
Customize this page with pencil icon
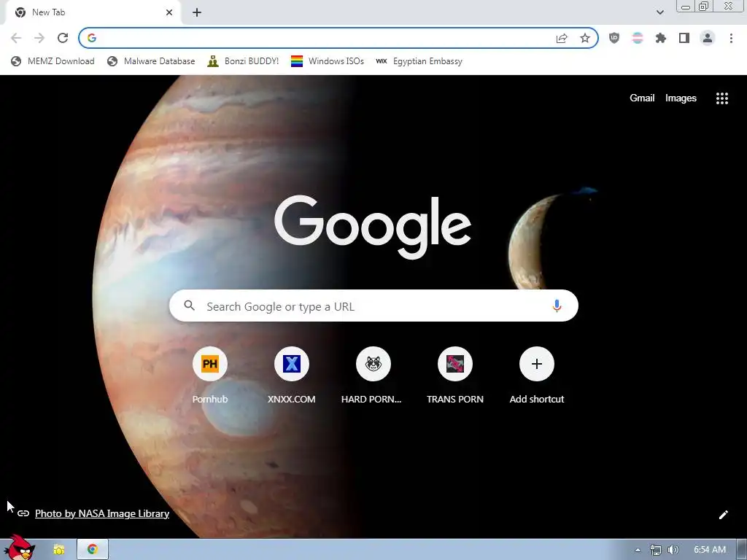[x=723, y=515]
